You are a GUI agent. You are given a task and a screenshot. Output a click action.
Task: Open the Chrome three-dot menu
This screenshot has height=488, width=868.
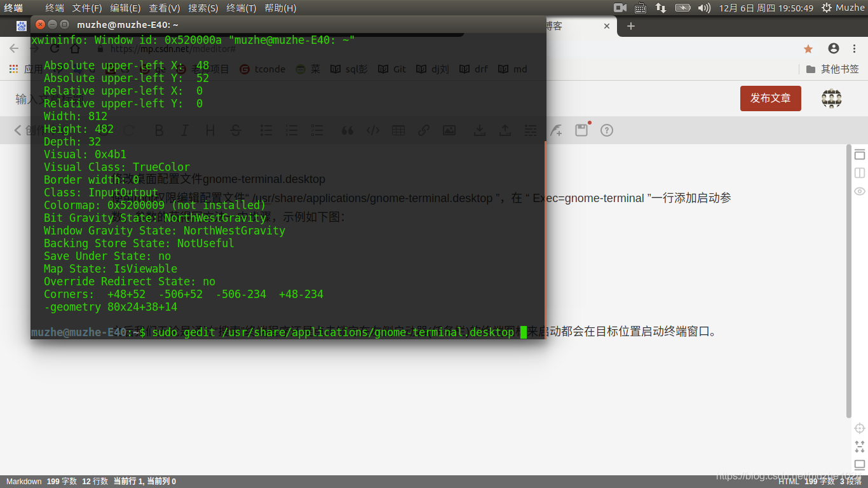click(855, 49)
